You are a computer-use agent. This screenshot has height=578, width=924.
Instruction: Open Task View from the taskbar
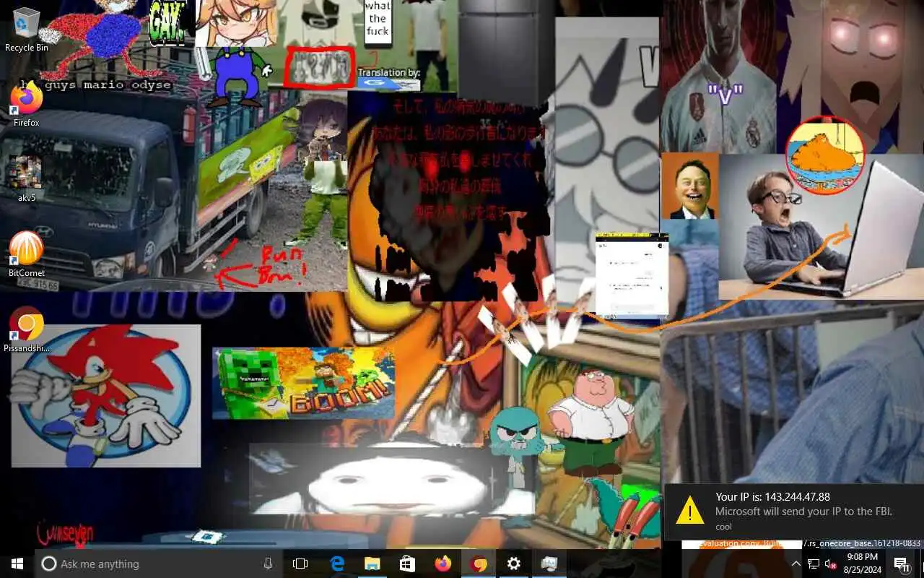coord(300,564)
